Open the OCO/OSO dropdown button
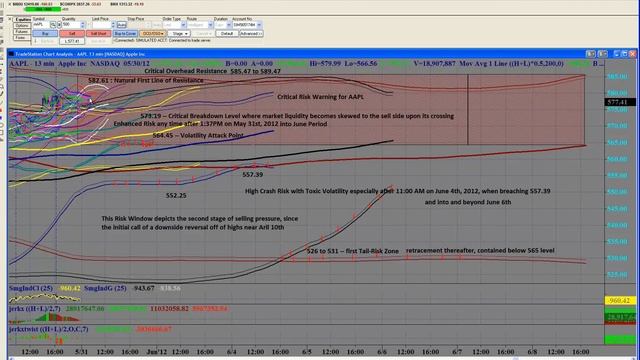640x360 pixels. [x=153, y=33]
